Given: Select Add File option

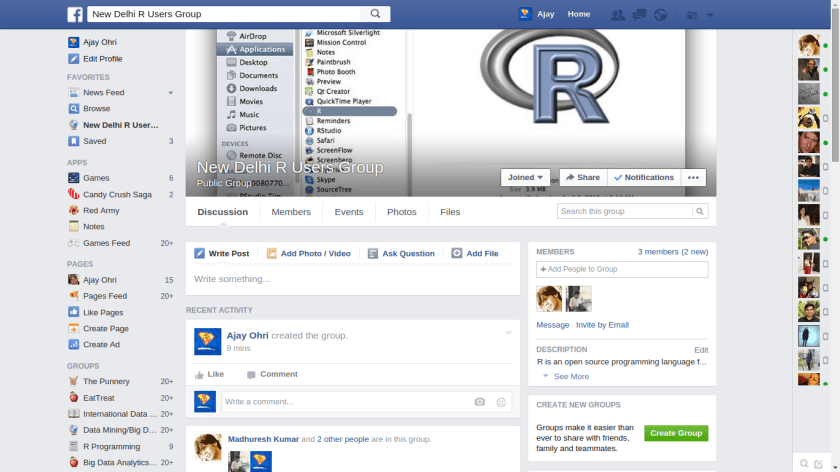Looking at the screenshot, I should tap(475, 253).
